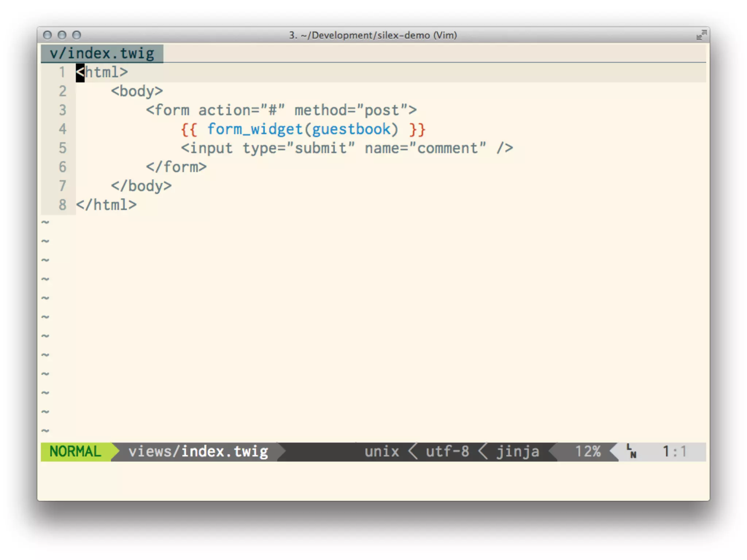Click line number 8 in gutter

(x=63, y=205)
